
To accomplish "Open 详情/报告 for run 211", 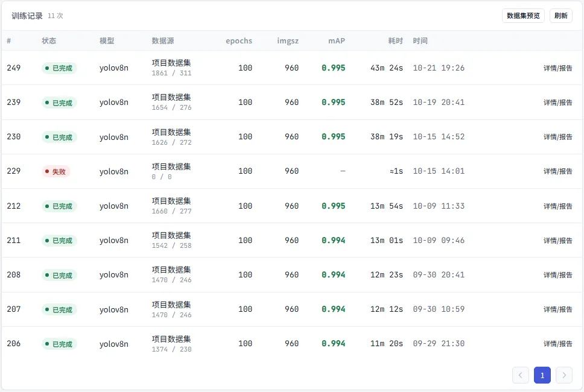I will tap(557, 241).
